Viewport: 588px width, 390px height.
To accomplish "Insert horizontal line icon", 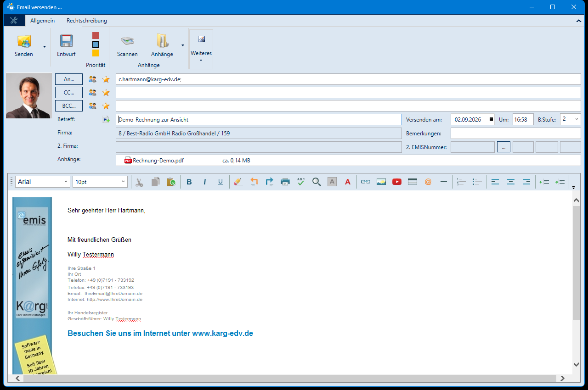I will (x=444, y=182).
